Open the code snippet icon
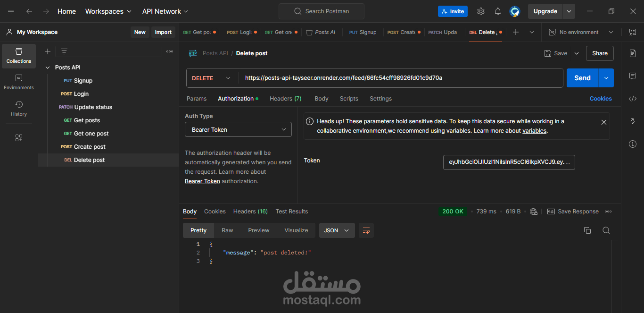The image size is (644, 313). [633, 99]
